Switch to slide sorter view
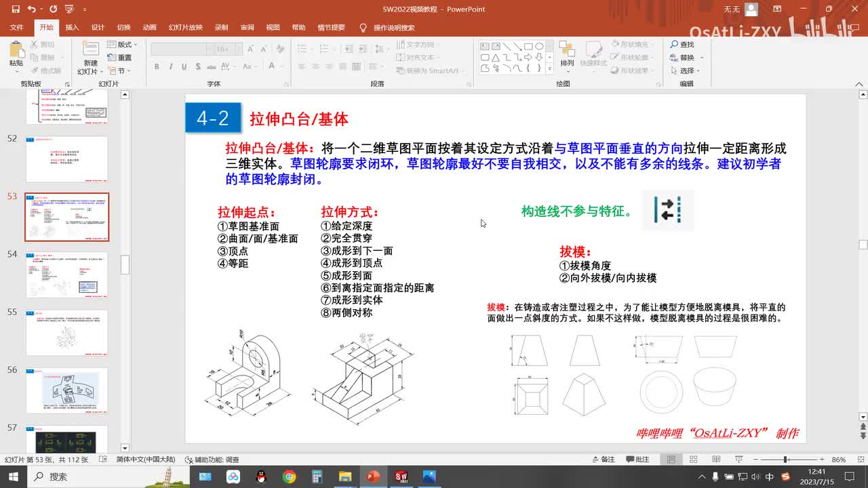This screenshot has height=488, width=868. pyautogui.click(x=692, y=460)
